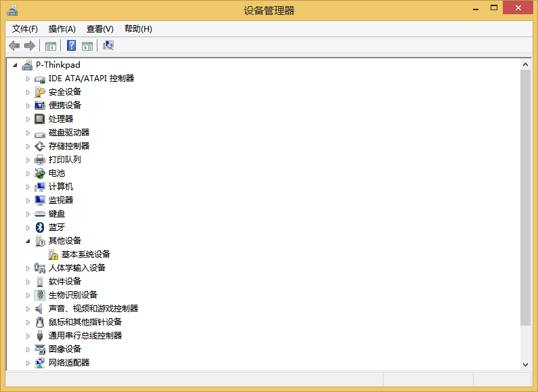Open the 查看(V) menu
Screen dimensions: 538x392
(99, 28)
